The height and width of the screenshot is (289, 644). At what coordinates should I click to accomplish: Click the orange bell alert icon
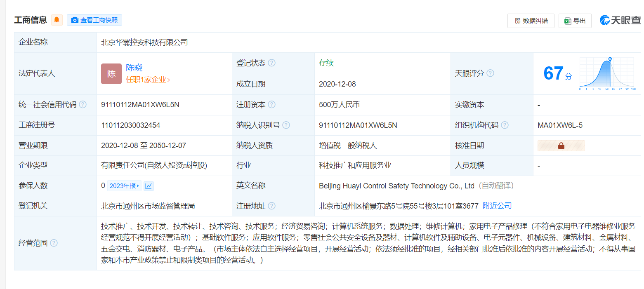[x=57, y=20]
